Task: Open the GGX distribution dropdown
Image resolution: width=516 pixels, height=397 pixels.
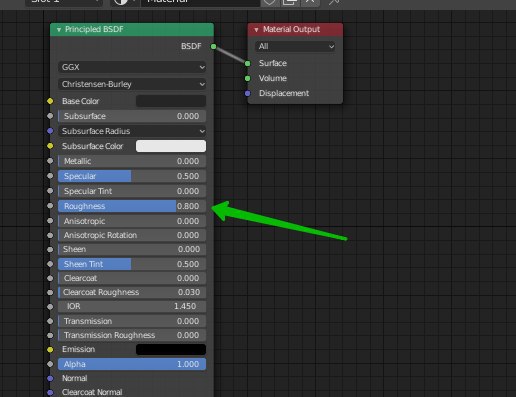Action: pos(132,67)
